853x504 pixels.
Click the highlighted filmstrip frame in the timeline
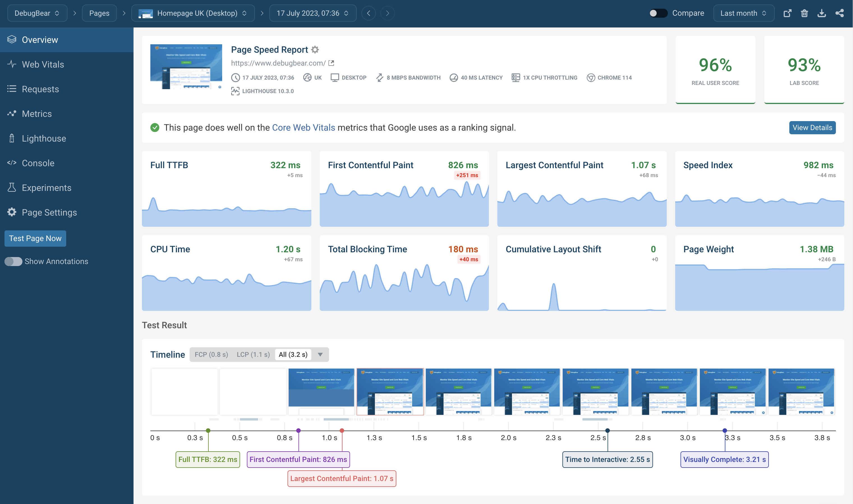point(390,391)
